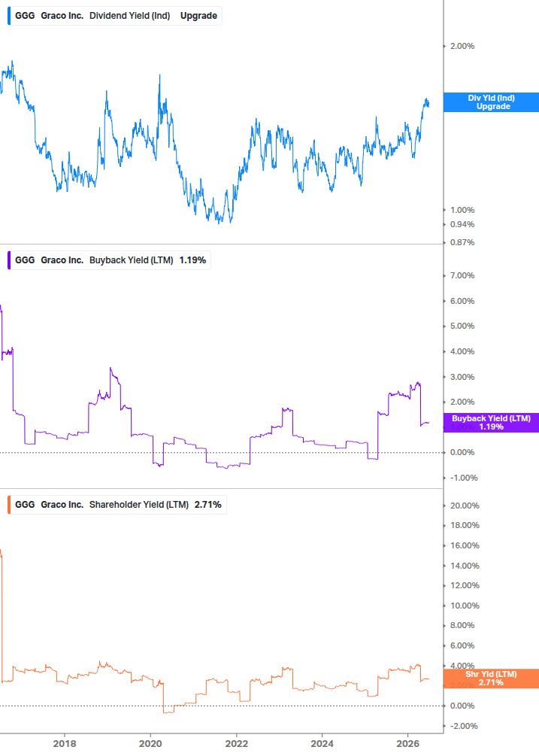The image size is (539, 756).
Task: Click the purple Buyback Yield 1.19% axis tag
Action: (x=491, y=423)
